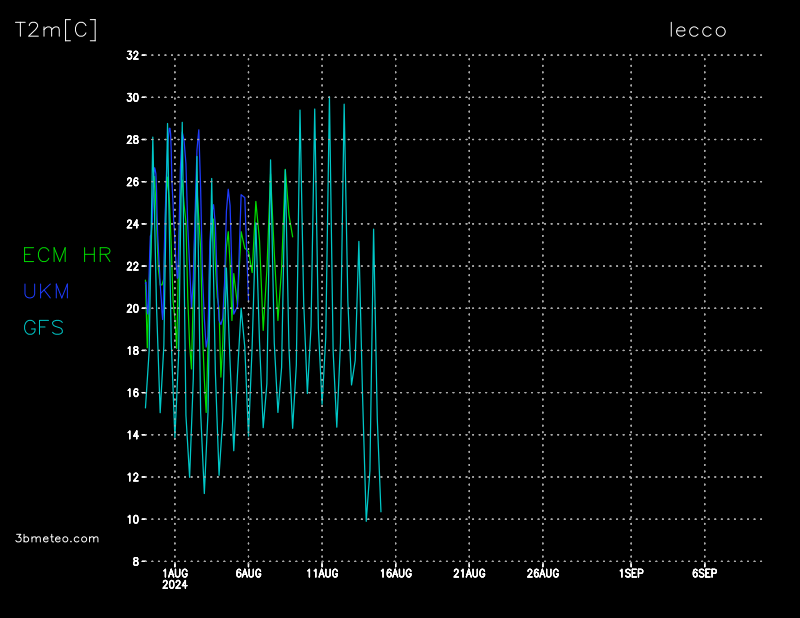This screenshot has height=618, width=800.
Task: Click the 6SEP date label
Action: pyautogui.click(x=704, y=573)
